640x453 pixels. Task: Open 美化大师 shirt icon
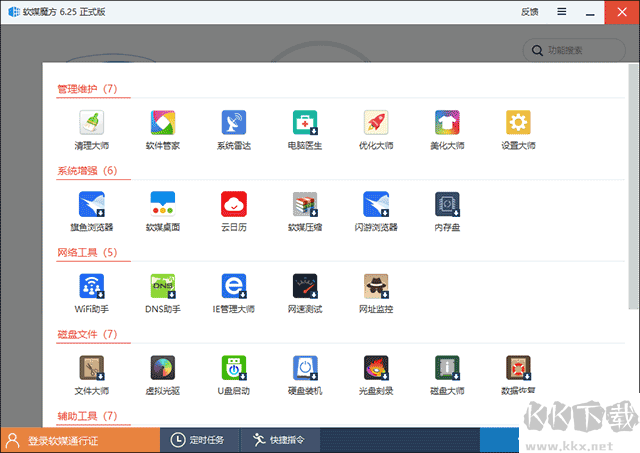point(447,129)
